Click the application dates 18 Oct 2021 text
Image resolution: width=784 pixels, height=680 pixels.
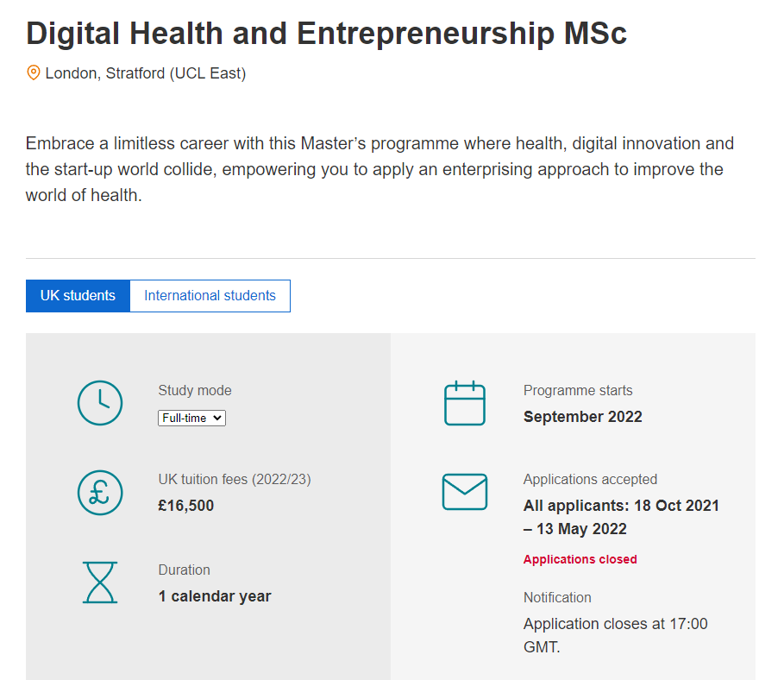(x=621, y=506)
